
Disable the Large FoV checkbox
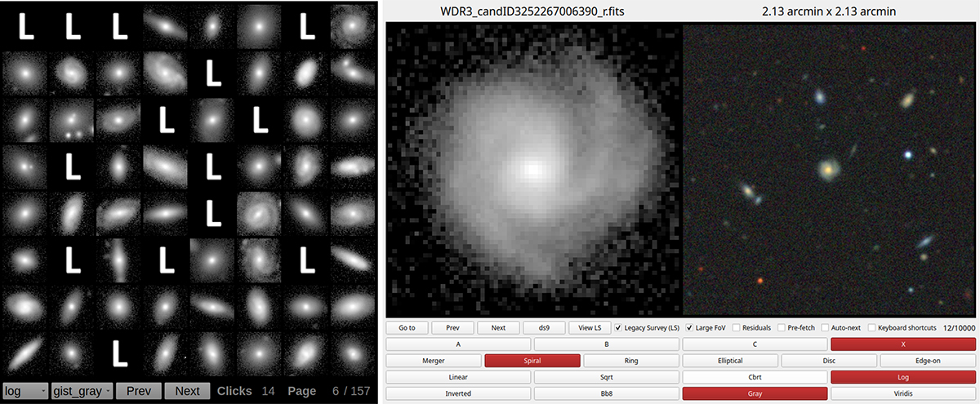pos(690,328)
